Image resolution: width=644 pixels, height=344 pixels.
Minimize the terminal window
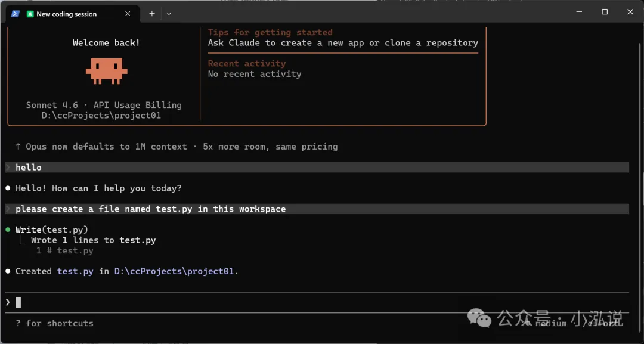pyautogui.click(x=578, y=12)
